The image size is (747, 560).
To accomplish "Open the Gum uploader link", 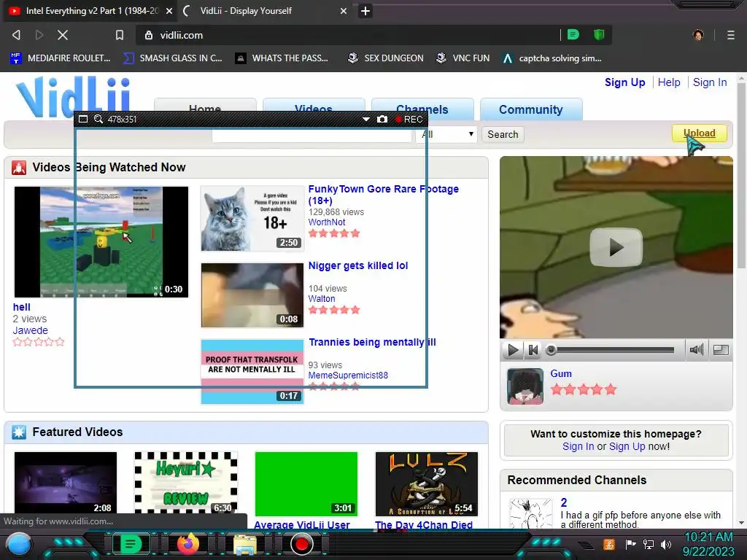I will (x=561, y=374).
